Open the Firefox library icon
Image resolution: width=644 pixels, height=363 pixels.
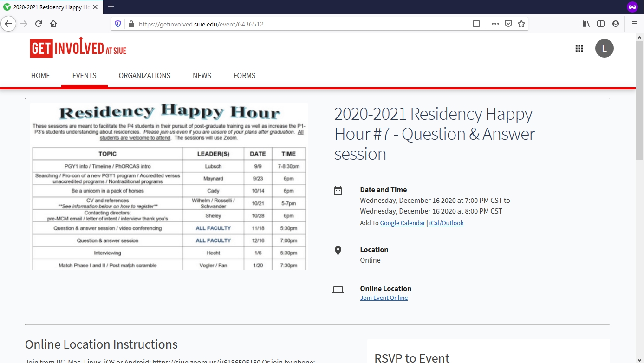(586, 24)
